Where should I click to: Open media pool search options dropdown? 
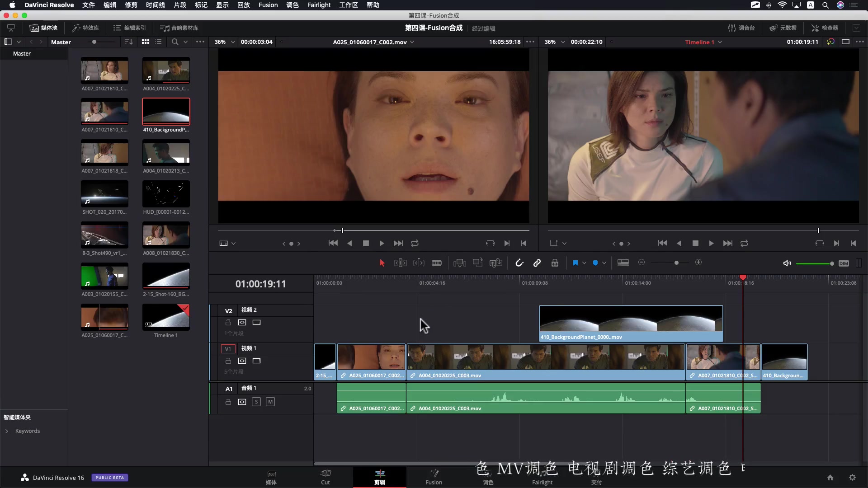coord(185,42)
